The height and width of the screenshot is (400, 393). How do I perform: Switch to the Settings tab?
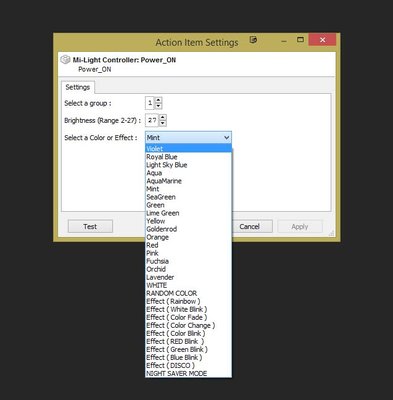point(78,87)
